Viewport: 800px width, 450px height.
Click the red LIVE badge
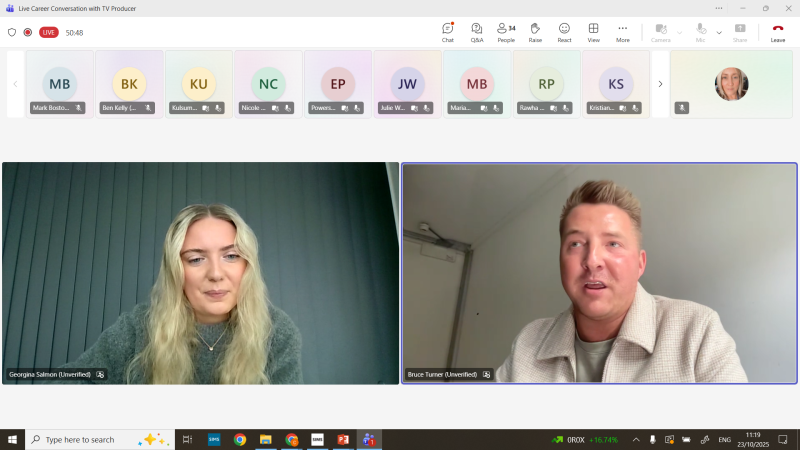(48, 32)
